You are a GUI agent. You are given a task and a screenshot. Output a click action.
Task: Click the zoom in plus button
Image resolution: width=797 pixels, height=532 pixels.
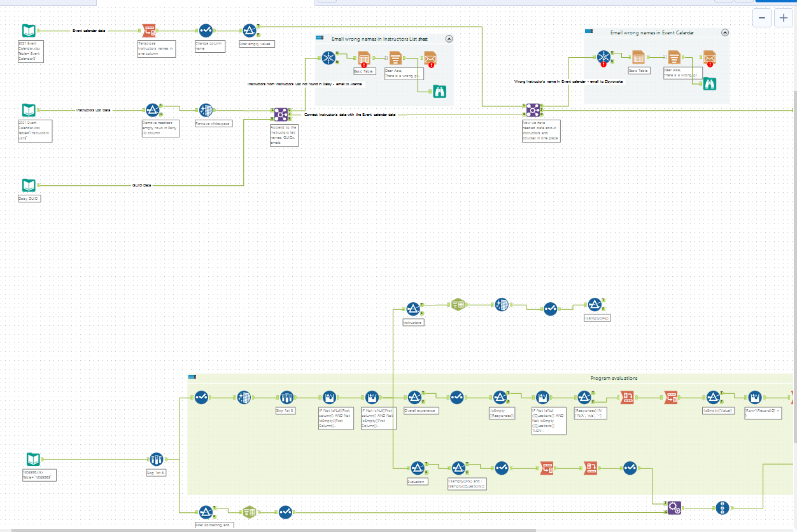784,18
